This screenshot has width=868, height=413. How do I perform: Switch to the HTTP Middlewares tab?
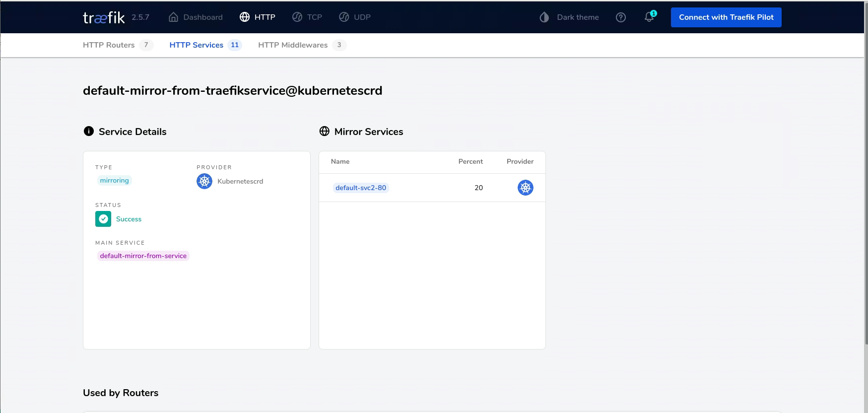point(301,45)
